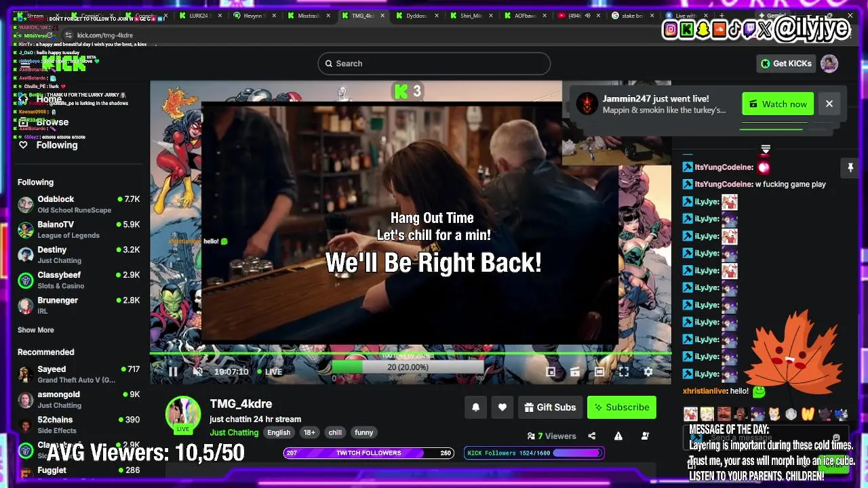Open Snapchat icon in overlay banner

click(x=703, y=29)
